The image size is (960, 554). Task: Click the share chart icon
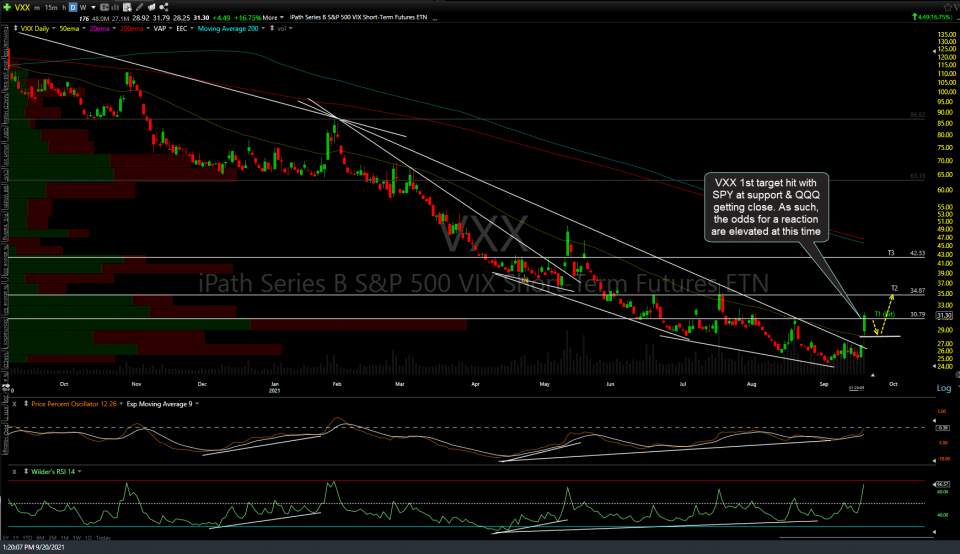click(x=163, y=7)
